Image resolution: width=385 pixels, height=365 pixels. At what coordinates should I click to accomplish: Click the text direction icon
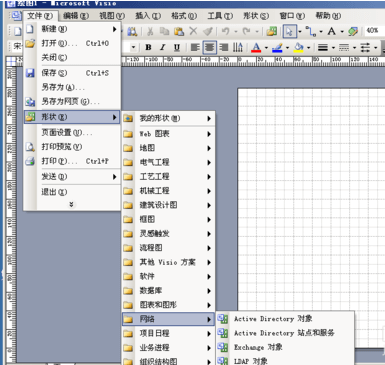[238, 47]
